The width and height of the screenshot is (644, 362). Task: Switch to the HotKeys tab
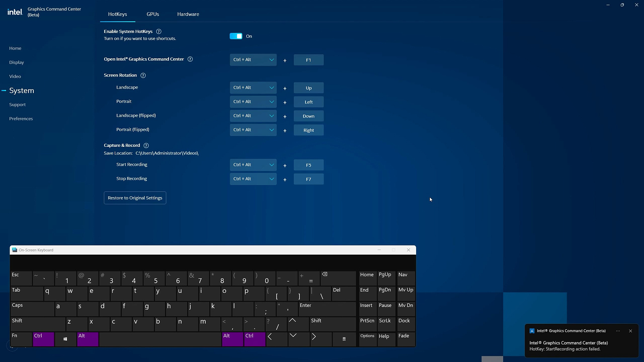(x=118, y=14)
